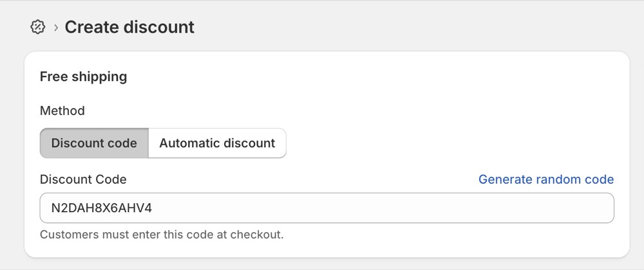Viewport: 644px width, 270px height.
Task: Click the Generate random code link
Action: [x=545, y=179]
